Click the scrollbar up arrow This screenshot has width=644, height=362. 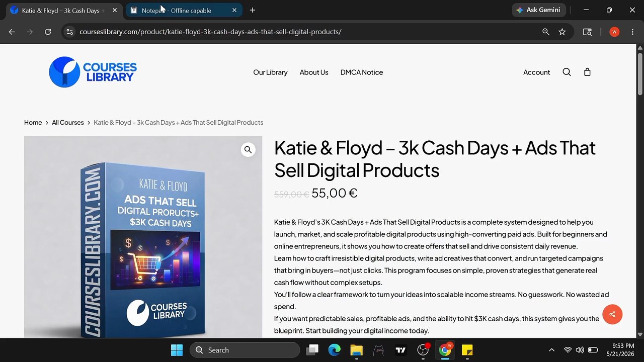click(640, 48)
